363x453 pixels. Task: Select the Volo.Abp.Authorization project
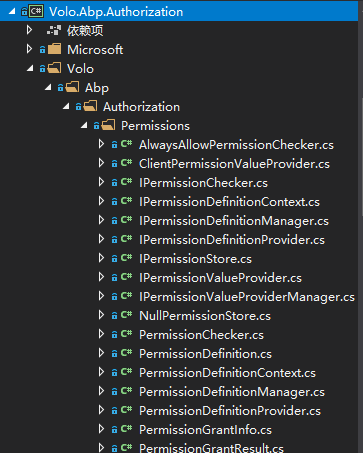[x=116, y=12]
